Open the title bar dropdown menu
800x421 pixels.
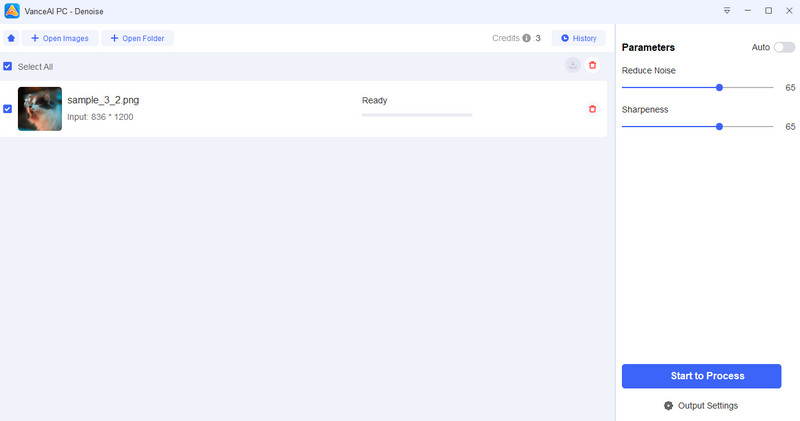point(727,10)
